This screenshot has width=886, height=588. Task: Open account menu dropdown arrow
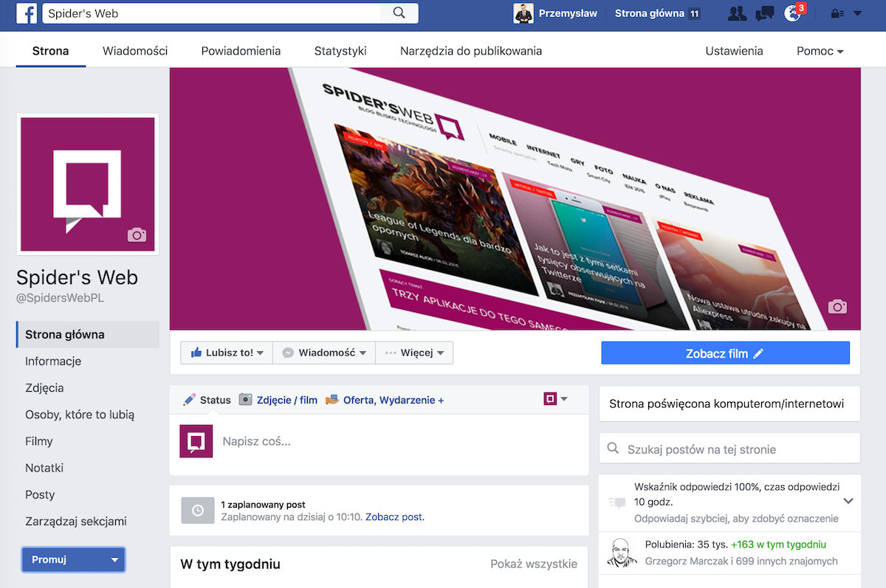(x=857, y=13)
